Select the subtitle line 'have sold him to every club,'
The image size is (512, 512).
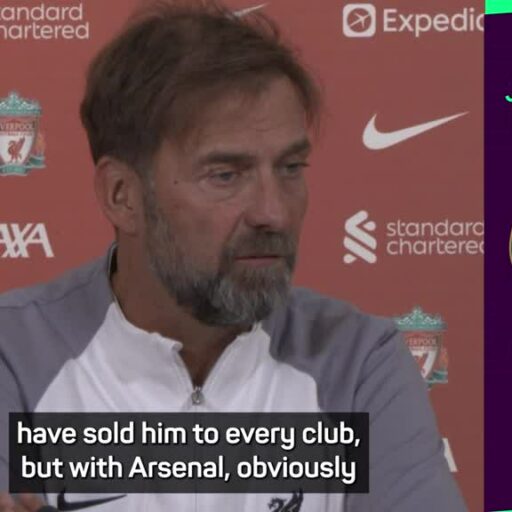coord(188,435)
